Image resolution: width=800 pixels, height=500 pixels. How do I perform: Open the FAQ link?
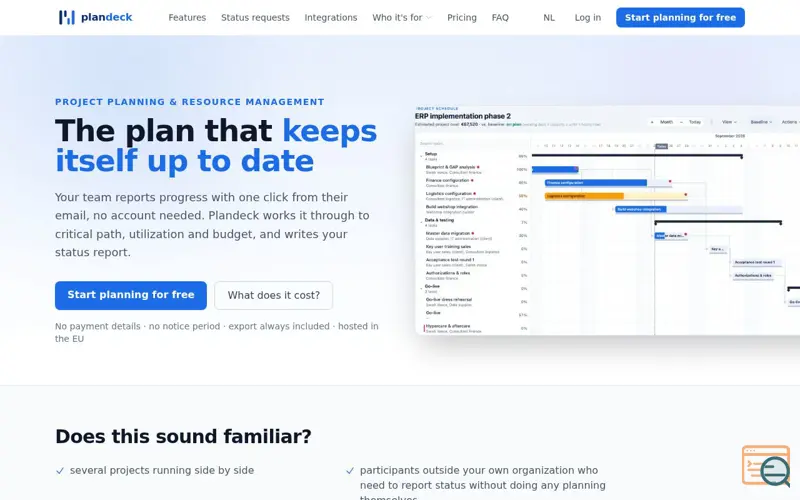tap(500, 17)
